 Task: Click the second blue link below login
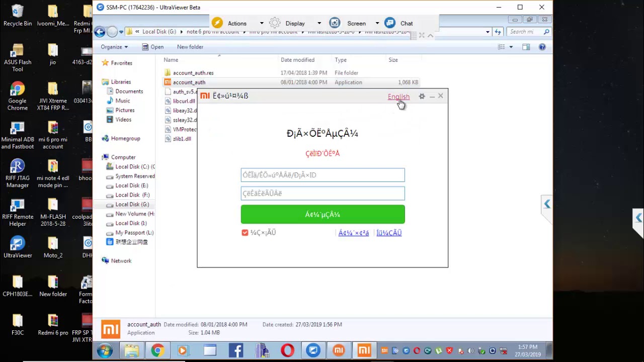pos(389,233)
